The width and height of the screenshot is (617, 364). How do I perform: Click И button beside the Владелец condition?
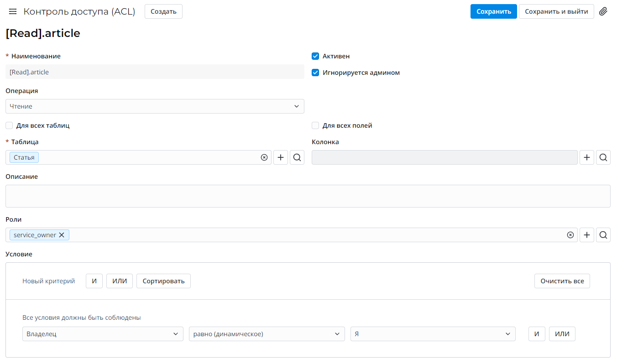coord(537,334)
